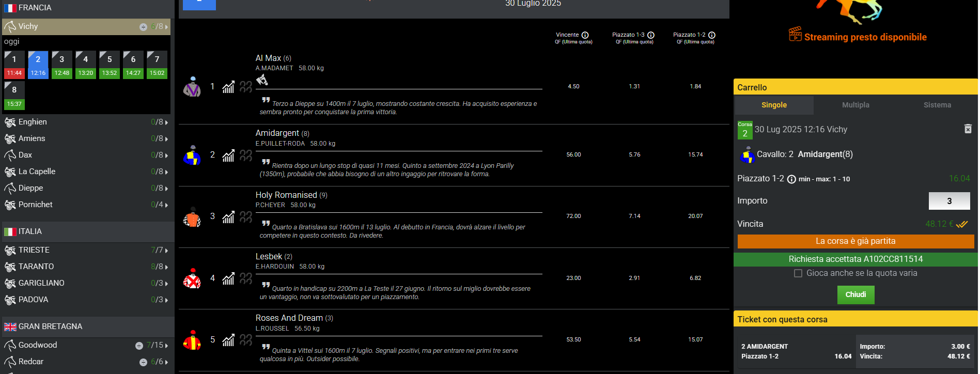Collapse the Vichy race list
Screen dimensions: 980x374
(144, 27)
